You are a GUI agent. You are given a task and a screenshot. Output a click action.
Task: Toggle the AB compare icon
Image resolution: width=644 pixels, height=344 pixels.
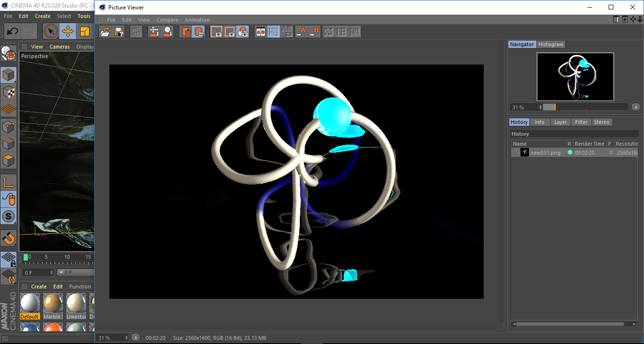coord(260,32)
